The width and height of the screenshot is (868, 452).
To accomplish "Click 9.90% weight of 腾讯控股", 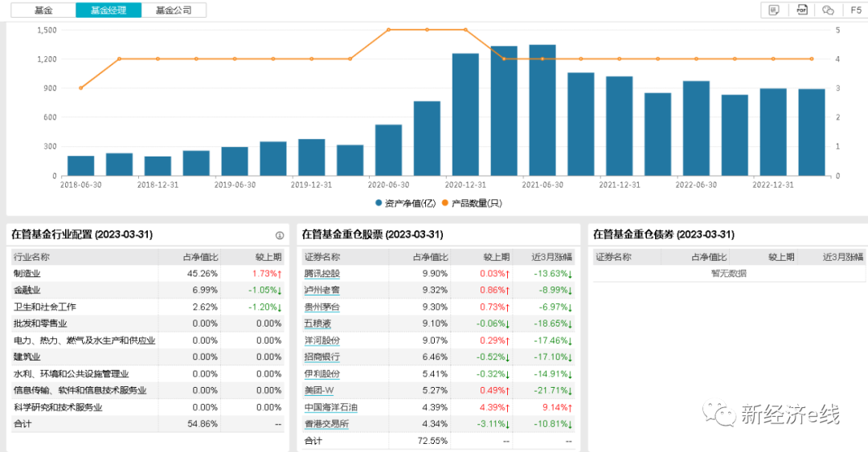I will click(x=435, y=273).
